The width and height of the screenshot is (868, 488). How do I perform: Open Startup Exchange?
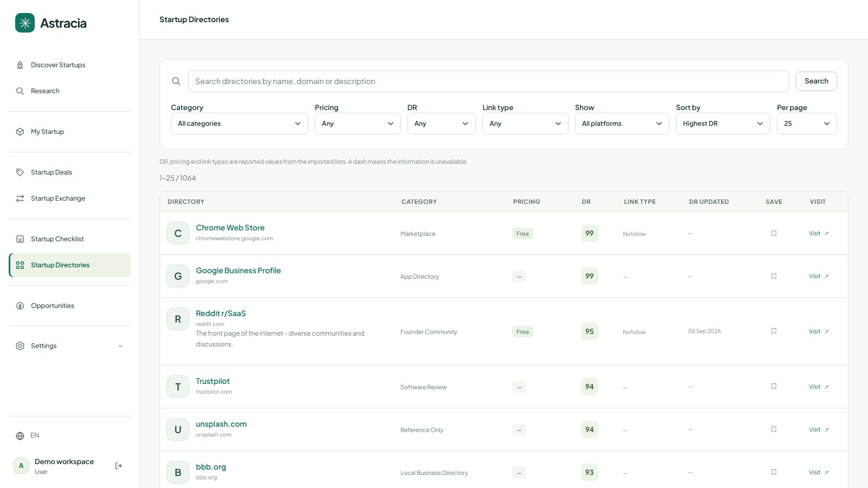70,198
